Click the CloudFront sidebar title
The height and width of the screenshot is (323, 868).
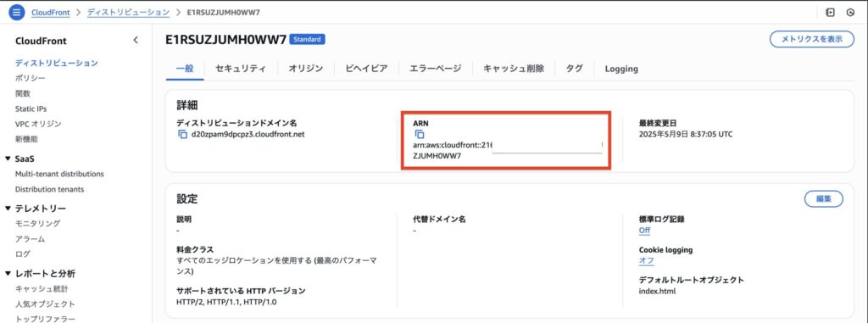pos(41,41)
